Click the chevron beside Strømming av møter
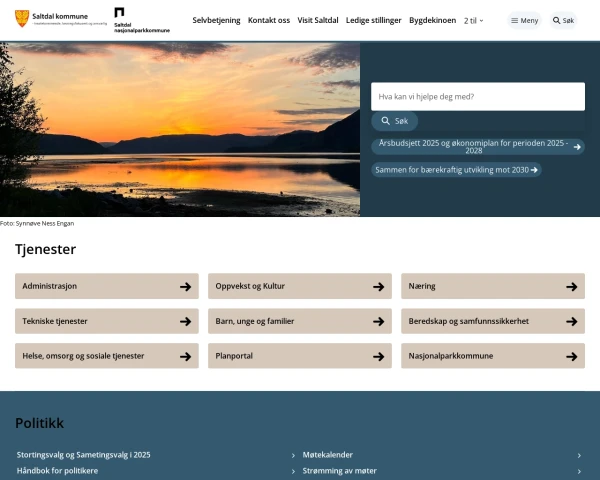 pyautogui.click(x=579, y=471)
